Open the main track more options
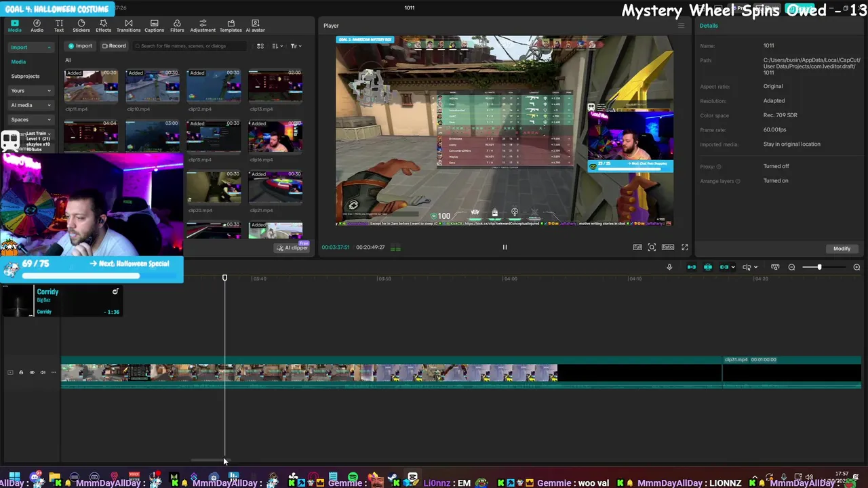The image size is (868, 488). tap(54, 372)
